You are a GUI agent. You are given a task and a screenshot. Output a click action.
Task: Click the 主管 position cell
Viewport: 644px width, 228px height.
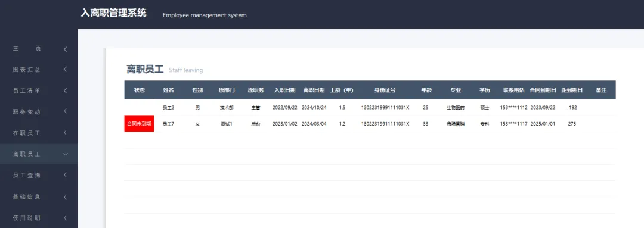[255, 107]
